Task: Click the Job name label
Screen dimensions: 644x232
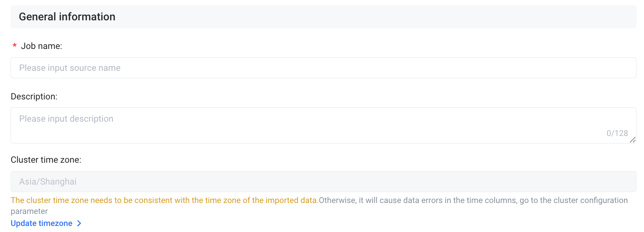Action: click(x=41, y=46)
